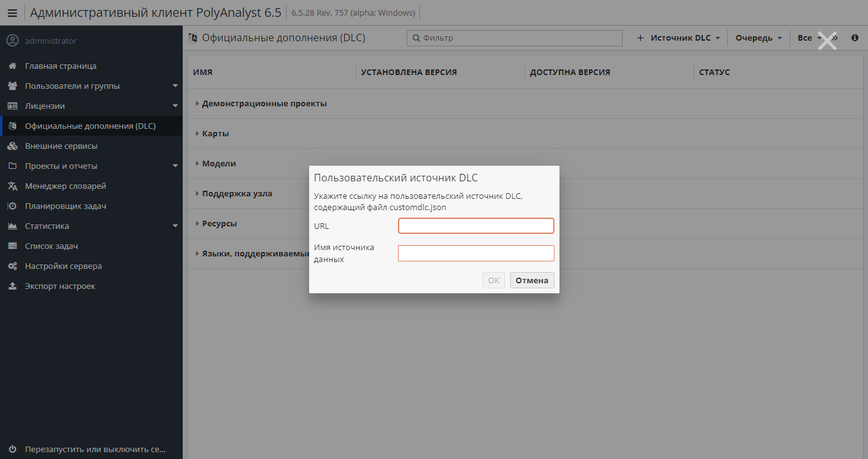
Task: Click the gears icon for Настройки сервера
Action: click(13, 266)
